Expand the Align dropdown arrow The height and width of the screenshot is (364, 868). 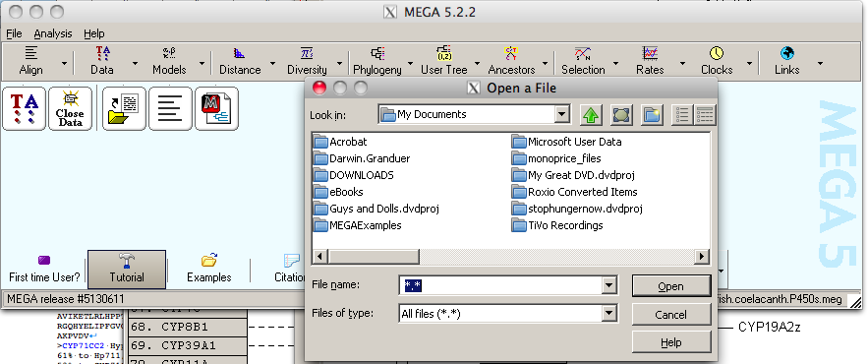(x=64, y=63)
